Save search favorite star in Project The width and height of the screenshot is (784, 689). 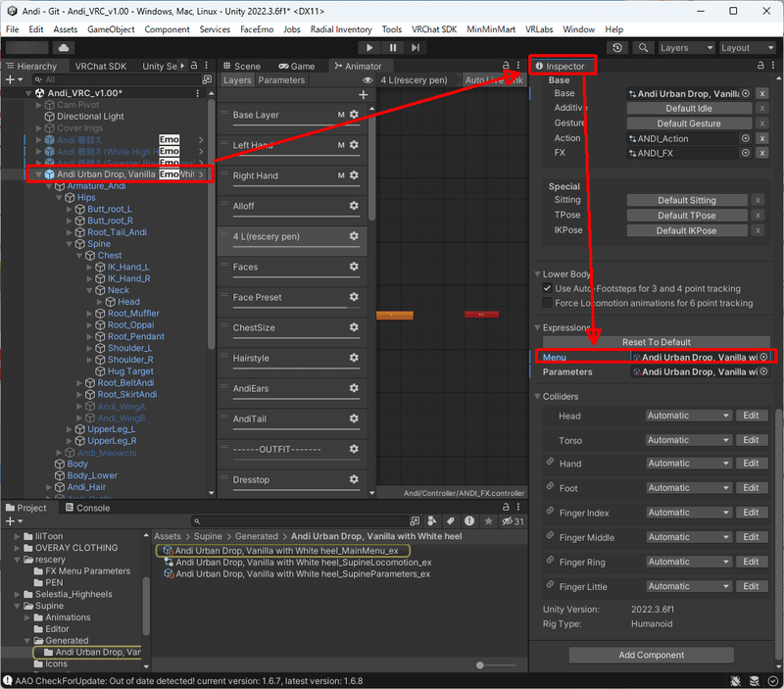tap(488, 521)
